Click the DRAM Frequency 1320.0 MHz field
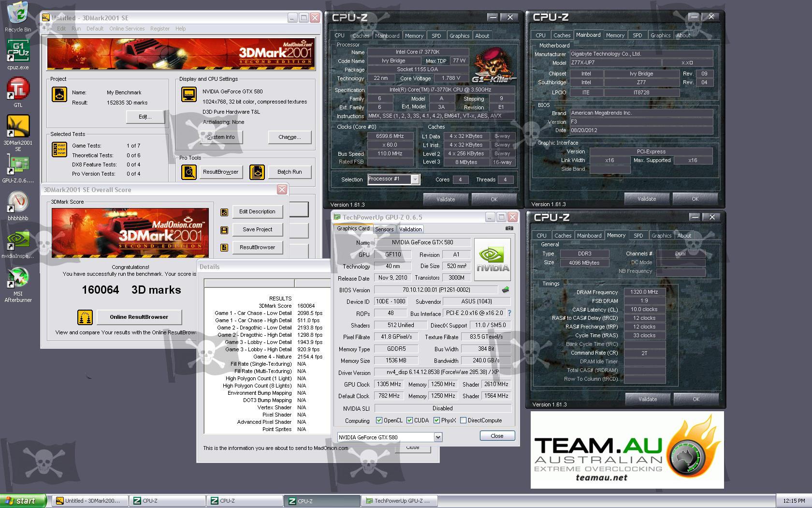The width and height of the screenshot is (812, 508). pyautogui.click(x=645, y=292)
